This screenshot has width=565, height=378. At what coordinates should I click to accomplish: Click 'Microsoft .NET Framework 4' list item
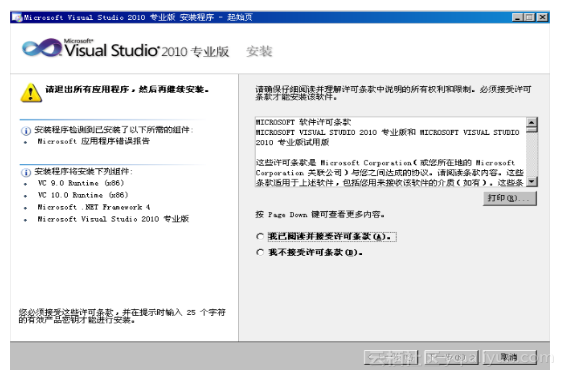click(x=94, y=207)
